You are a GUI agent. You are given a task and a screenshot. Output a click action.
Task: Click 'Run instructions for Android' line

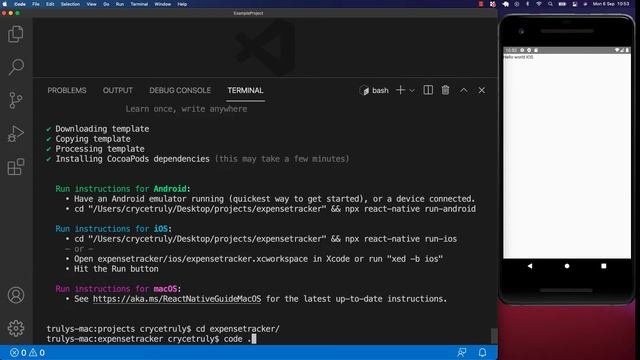123,189
